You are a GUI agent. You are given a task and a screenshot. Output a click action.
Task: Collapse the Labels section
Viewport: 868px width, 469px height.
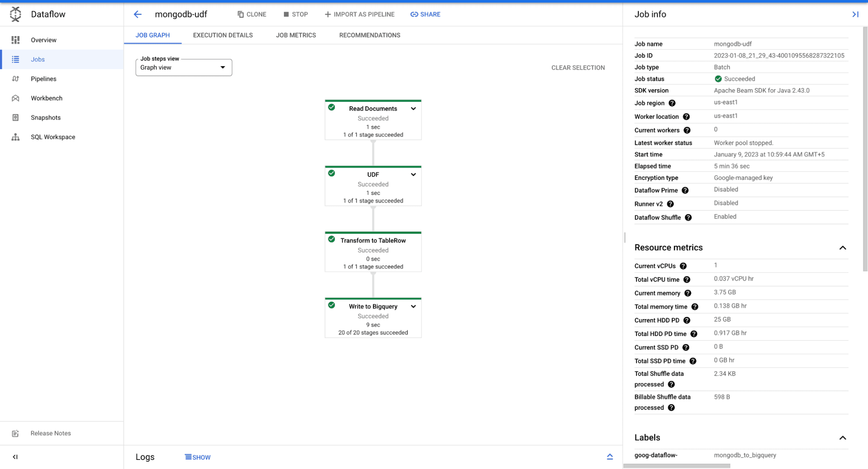click(842, 438)
